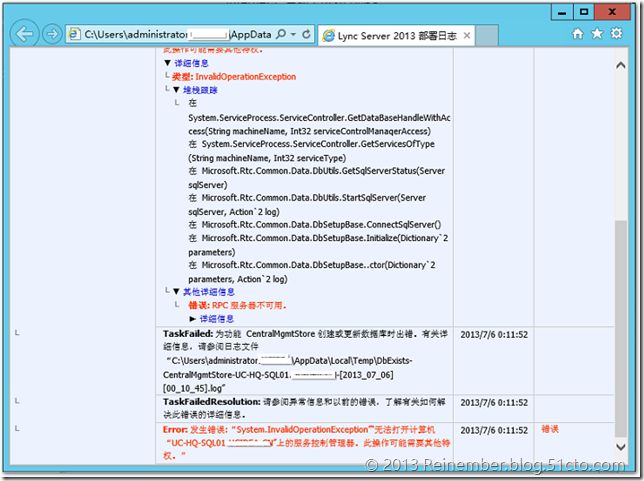Go forward with the browser forward arrow
Viewport: 644px width, 481px height.
pos(52,34)
